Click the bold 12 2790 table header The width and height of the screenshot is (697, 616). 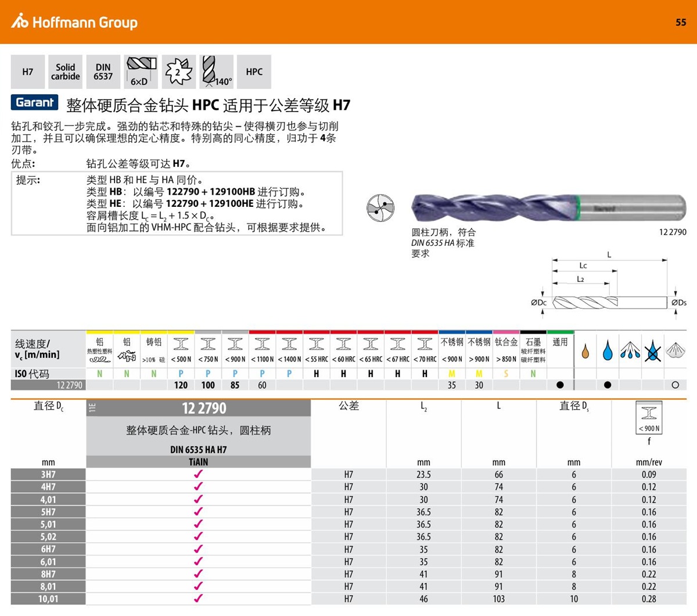204,408
